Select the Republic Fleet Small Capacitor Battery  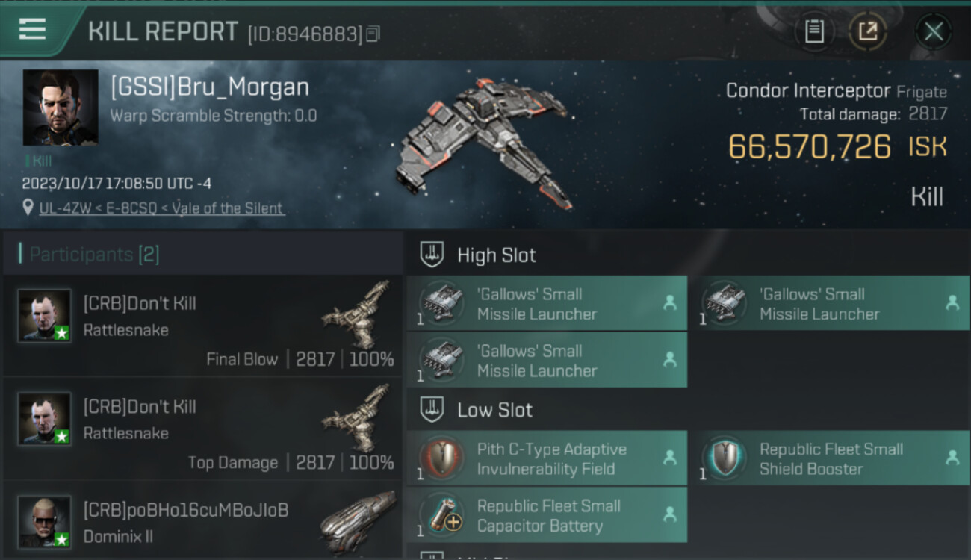(547, 515)
